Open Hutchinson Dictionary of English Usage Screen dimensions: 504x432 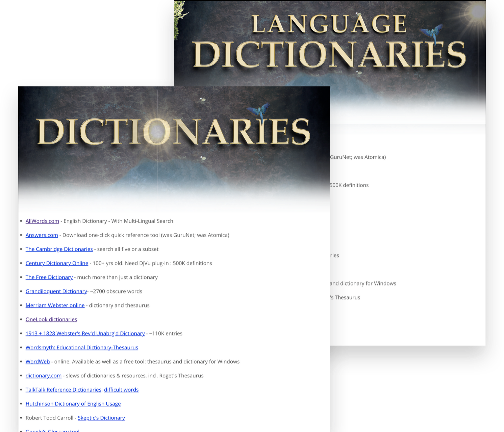pos(73,404)
